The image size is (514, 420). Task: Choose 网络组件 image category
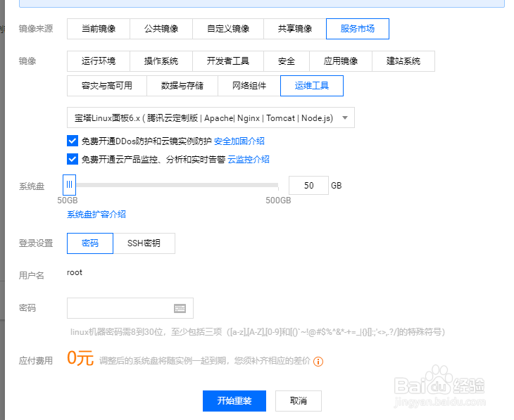249,86
